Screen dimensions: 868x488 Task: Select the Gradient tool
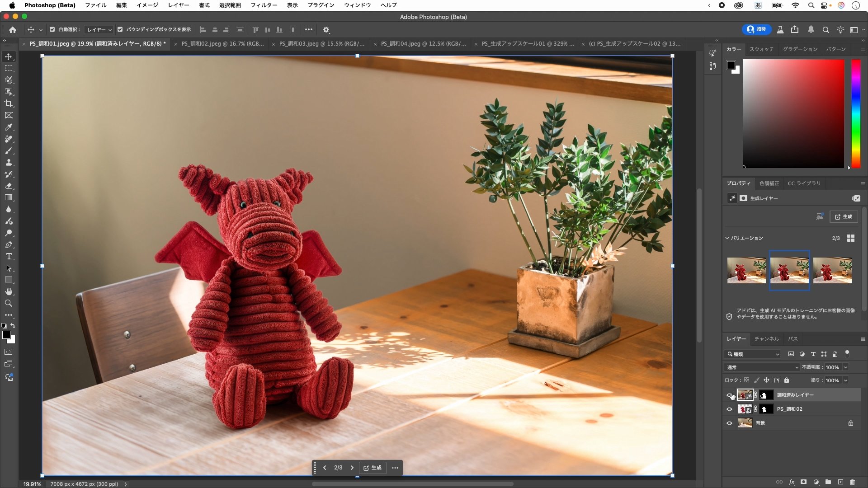pyautogui.click(x=9, y=198)
